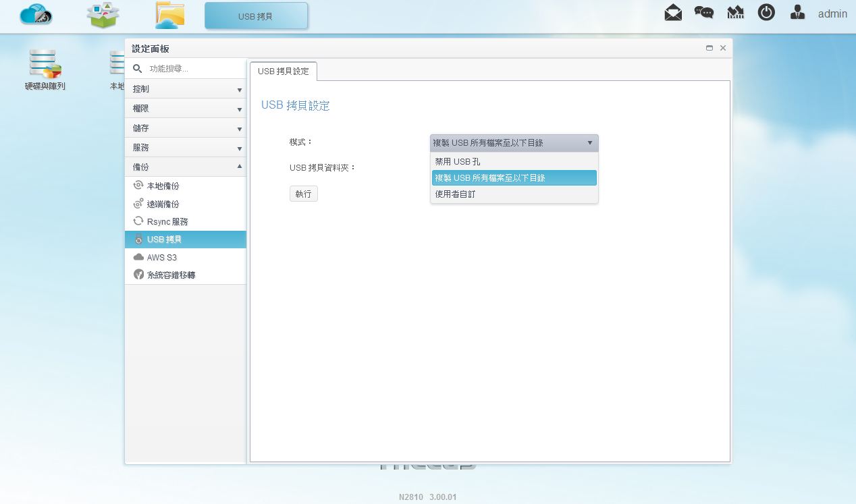Select the Rsync 服務 item text
856x504 pixels.
click(167, 222)
